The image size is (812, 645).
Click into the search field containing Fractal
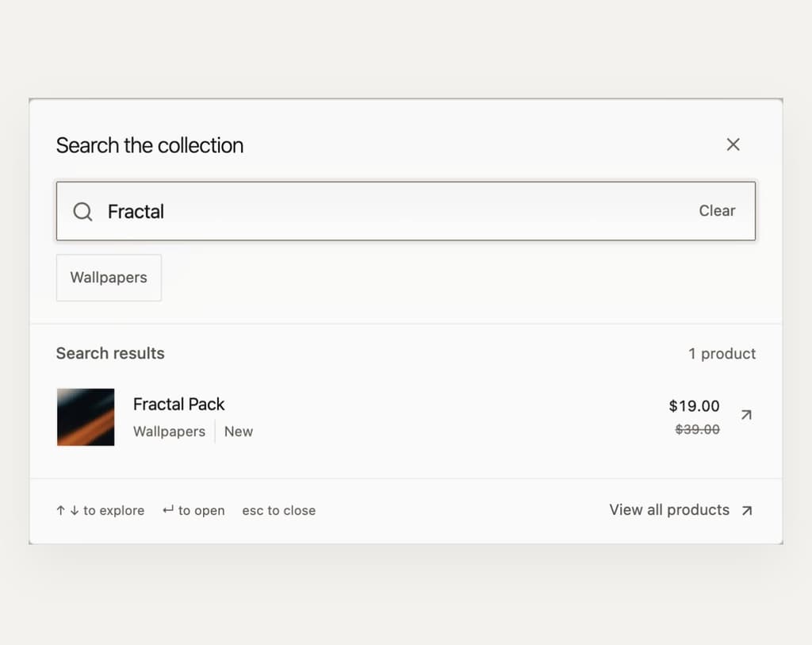tap(405, 211)
